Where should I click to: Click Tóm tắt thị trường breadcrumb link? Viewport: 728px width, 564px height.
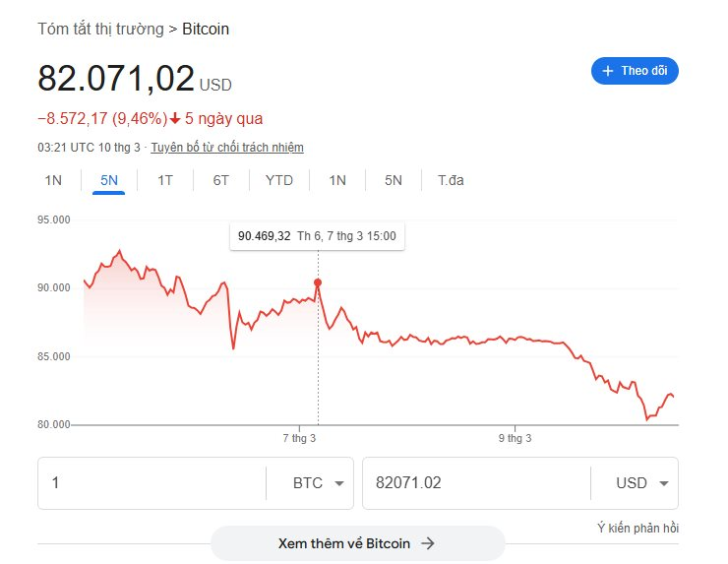(x=100, y=29)
